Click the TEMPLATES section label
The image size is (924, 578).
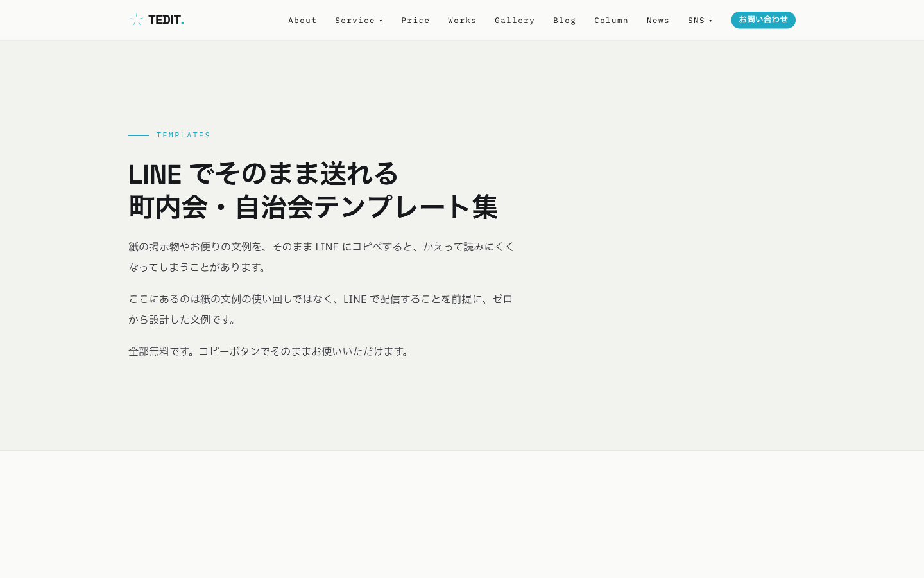[x=184, y=135]
